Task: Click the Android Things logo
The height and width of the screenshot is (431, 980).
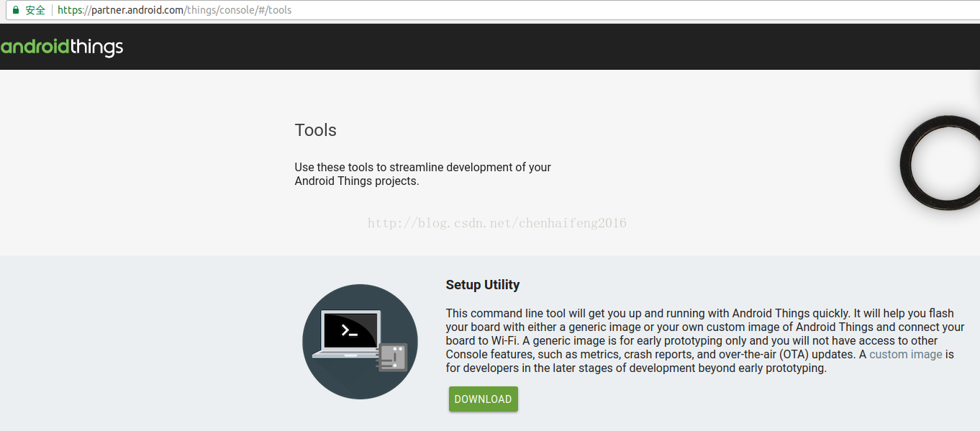Action: 62,47
